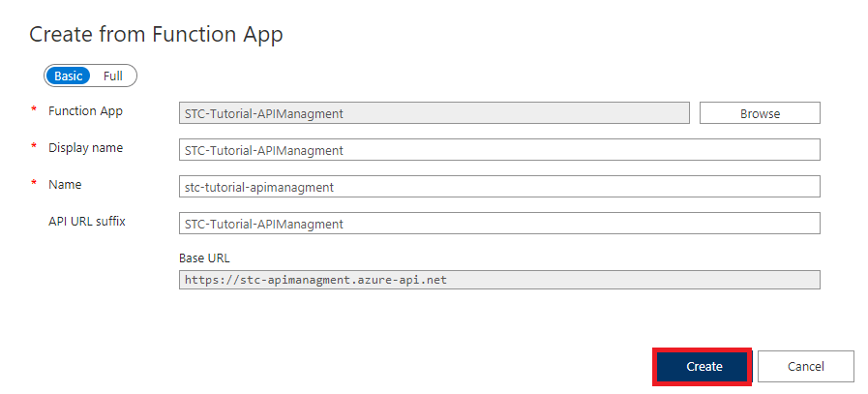Click the Name label text
This screenshot has height=394, width=868.
tap(65, 184)
